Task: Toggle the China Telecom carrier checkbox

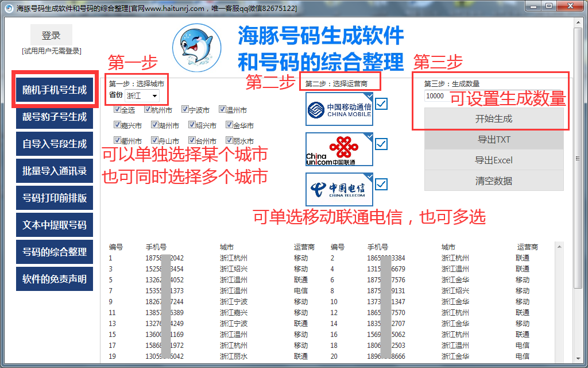Action: (381, 185)
